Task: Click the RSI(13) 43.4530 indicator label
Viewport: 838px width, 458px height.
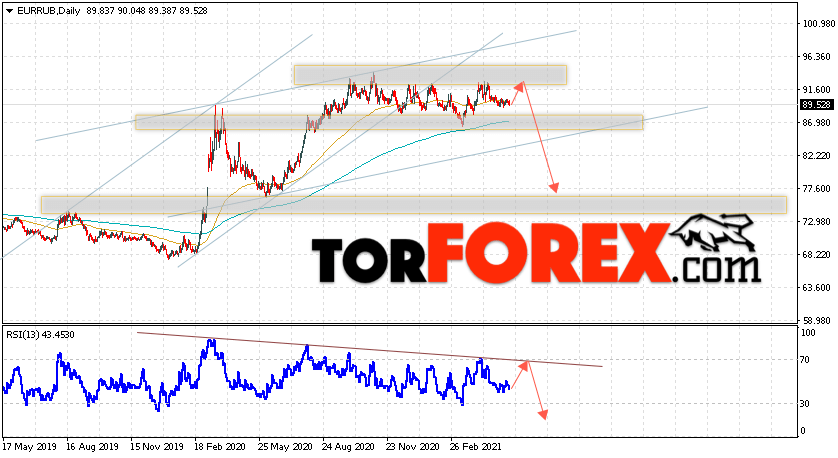Action: click(40, 335)
